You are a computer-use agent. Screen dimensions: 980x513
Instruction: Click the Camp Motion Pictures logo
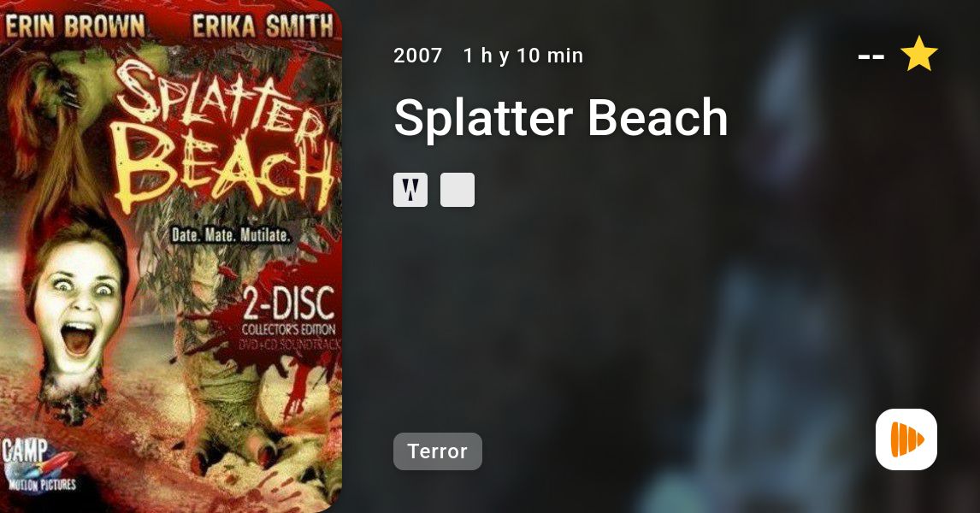(38, 465)
